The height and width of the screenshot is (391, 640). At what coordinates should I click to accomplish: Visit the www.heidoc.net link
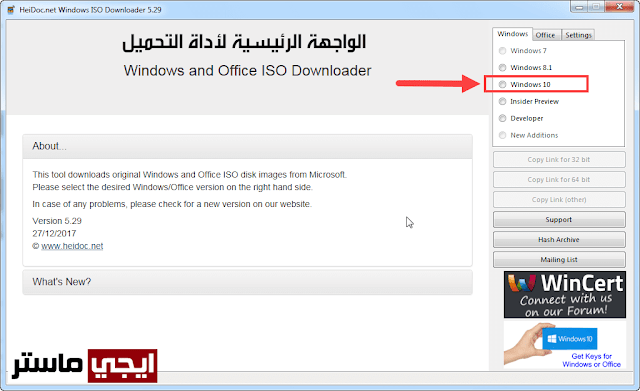(72, 246)
